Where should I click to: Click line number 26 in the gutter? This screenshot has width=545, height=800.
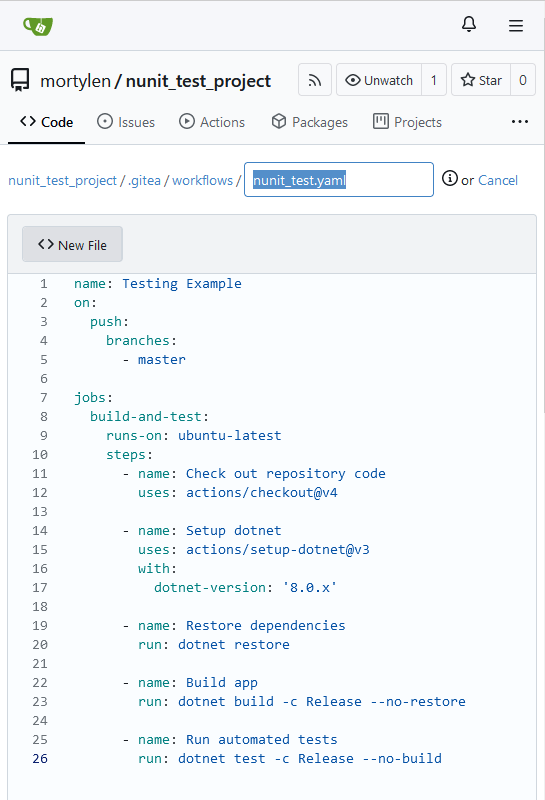40,759
